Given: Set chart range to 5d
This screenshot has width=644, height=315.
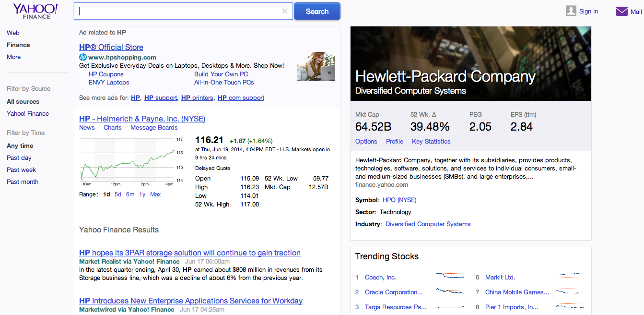Looking at the screenshot, I should [118, 194].
